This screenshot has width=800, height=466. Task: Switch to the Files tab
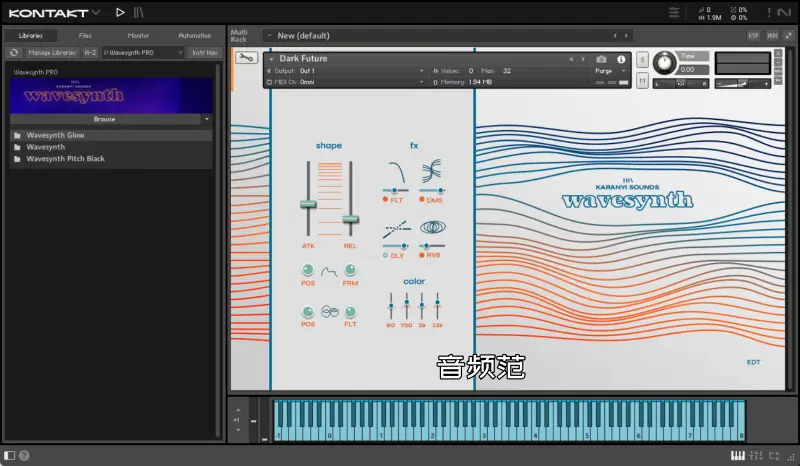85,36
